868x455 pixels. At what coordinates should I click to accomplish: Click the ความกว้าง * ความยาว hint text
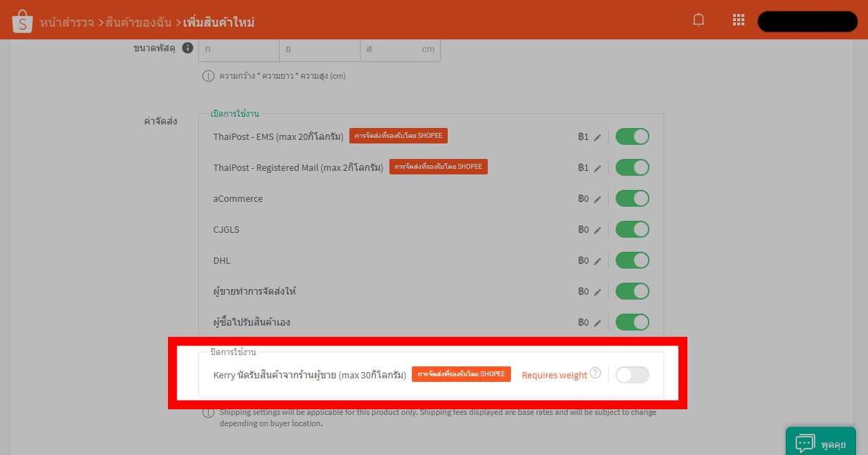point(283,76)
